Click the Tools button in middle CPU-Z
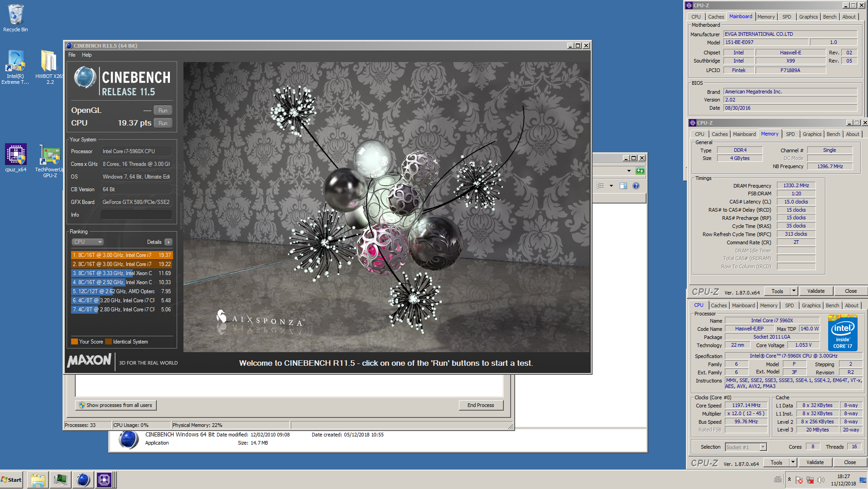The width and height of the screenshot is (868, 489). tap(777, 291)
